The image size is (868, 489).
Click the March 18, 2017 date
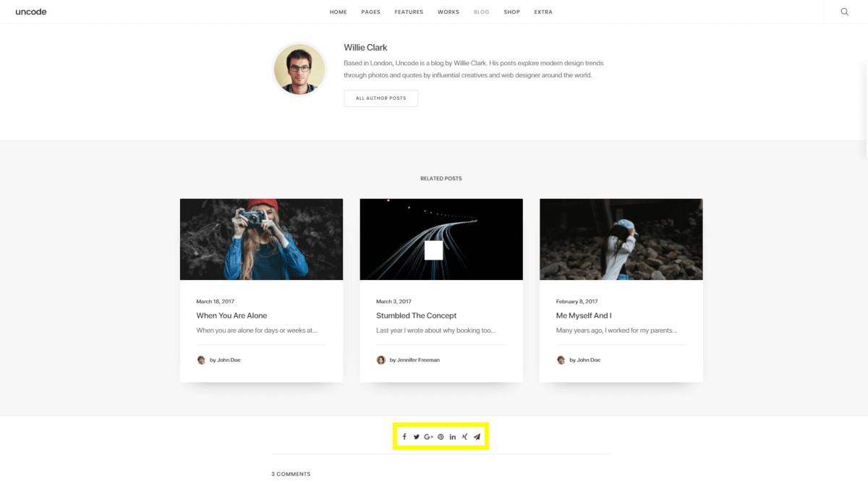tap(216, 301)
